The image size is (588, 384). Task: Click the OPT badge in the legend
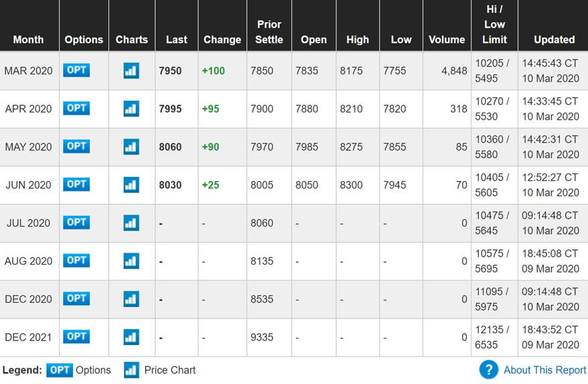coord(59,370)
